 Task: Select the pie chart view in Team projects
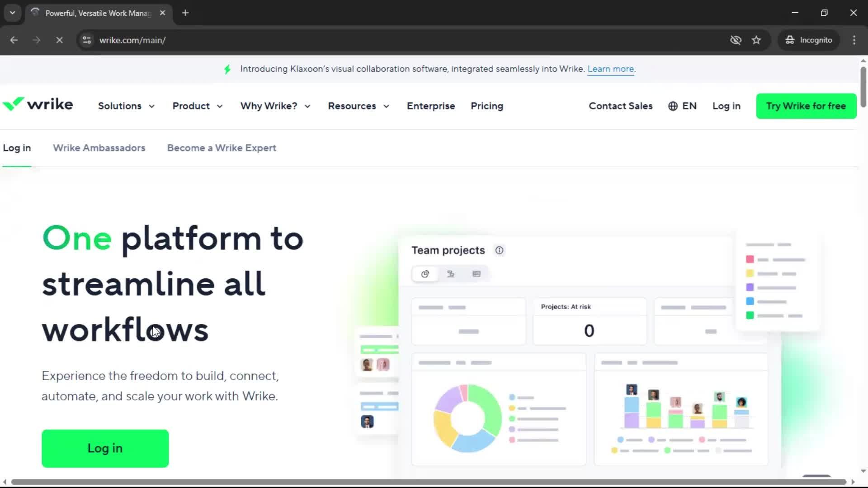[425, 274]
